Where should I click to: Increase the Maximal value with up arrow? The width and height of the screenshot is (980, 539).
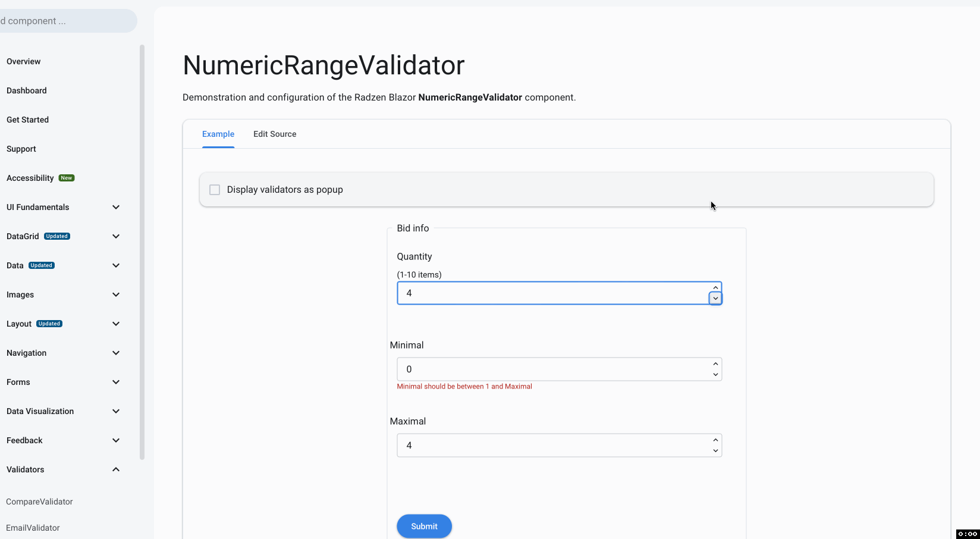pyautogui.click(x=715, y=440)
